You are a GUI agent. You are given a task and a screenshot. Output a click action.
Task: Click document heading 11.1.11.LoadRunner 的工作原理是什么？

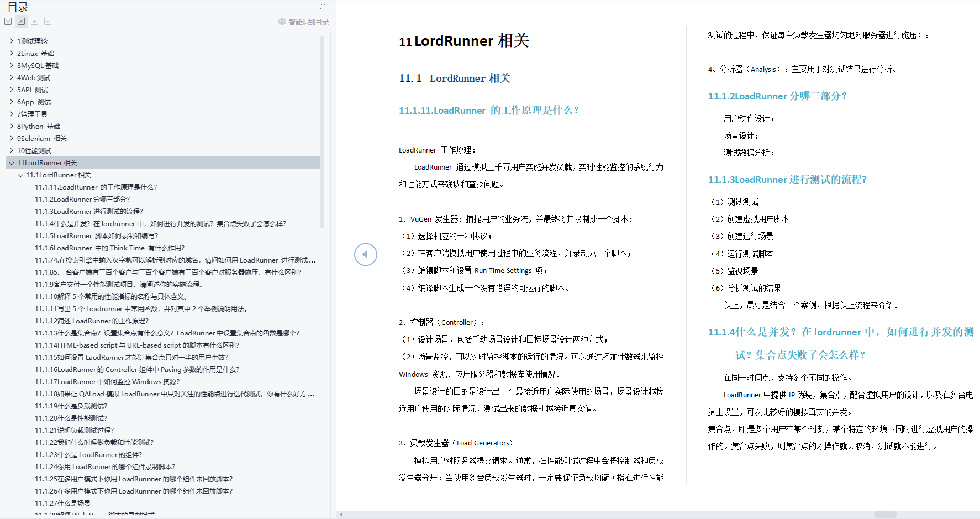(489, 110)
